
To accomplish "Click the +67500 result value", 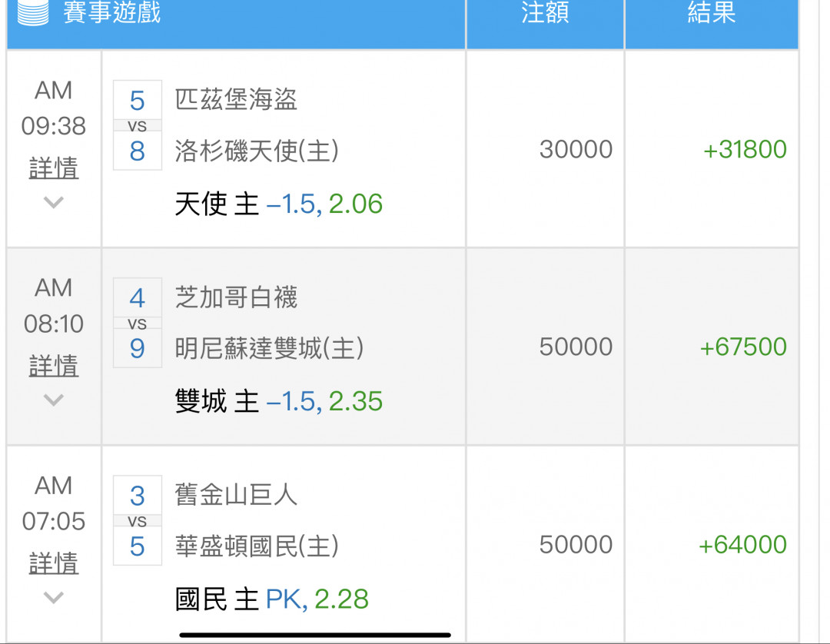I will [x=743, y=347].
